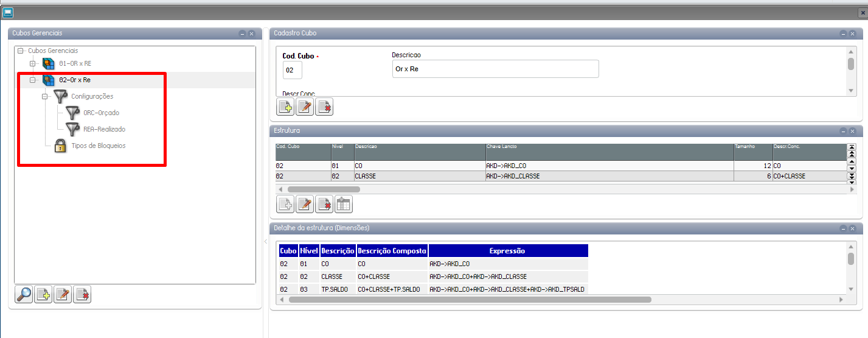Select the Configurações tree item
This screenshot has width=868, height=338.
(x=92, y=96)
